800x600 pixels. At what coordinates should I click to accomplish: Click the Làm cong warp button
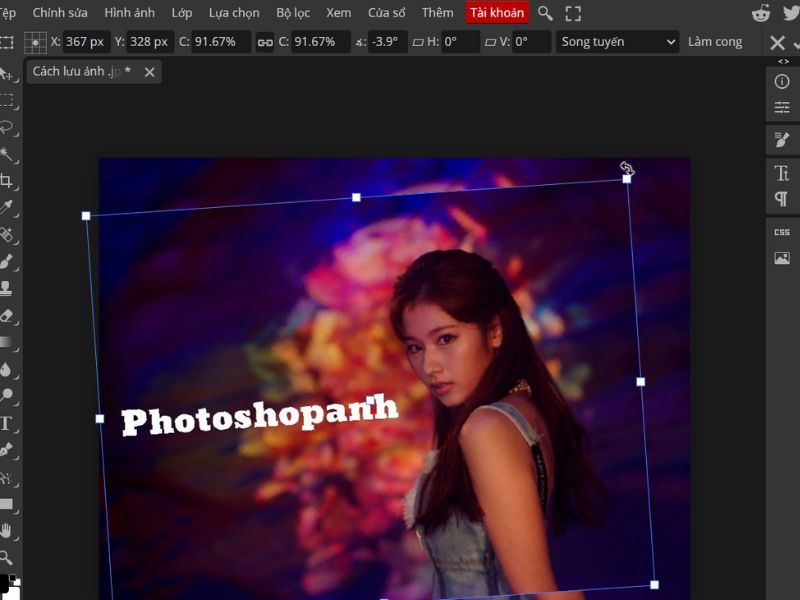point(715,42)
